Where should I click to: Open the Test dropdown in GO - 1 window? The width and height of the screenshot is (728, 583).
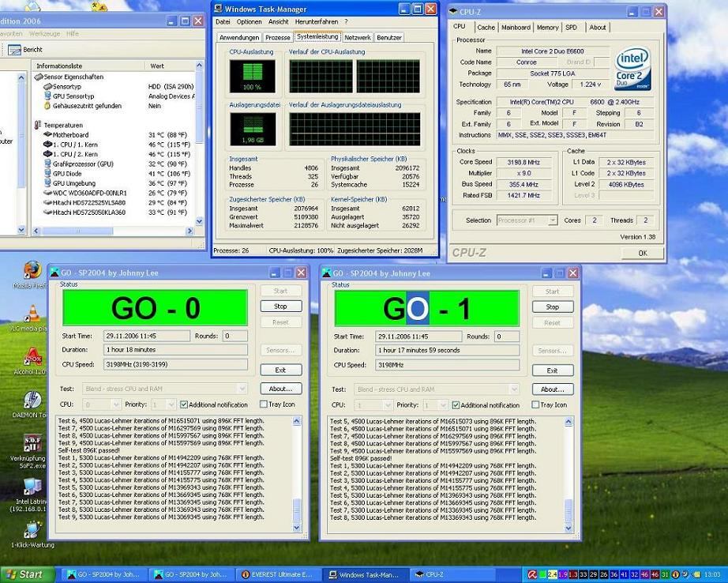[513, 389]
